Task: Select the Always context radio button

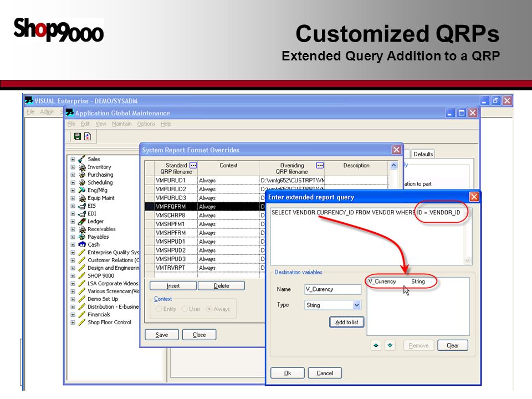Action: tap(209, 309)
